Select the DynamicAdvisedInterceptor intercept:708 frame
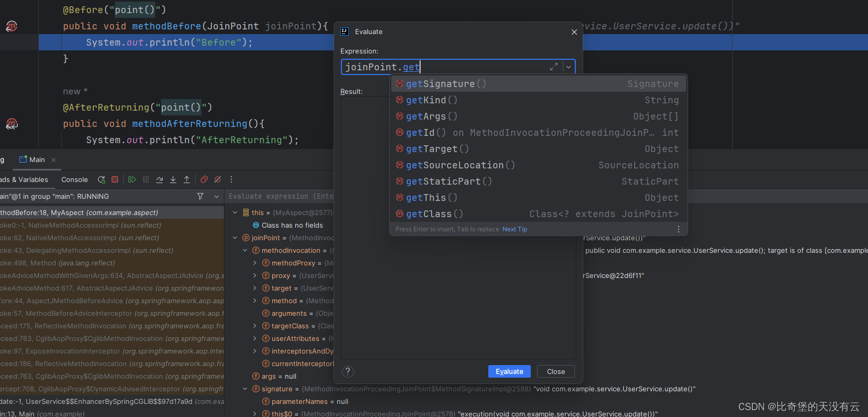Viewport: 868px width, 417px height. point(112,389)
